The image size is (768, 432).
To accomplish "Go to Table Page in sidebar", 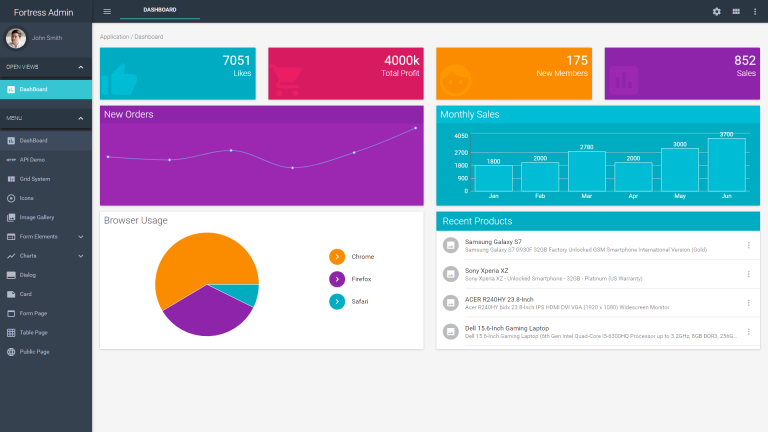I will [x=33, y=332].
